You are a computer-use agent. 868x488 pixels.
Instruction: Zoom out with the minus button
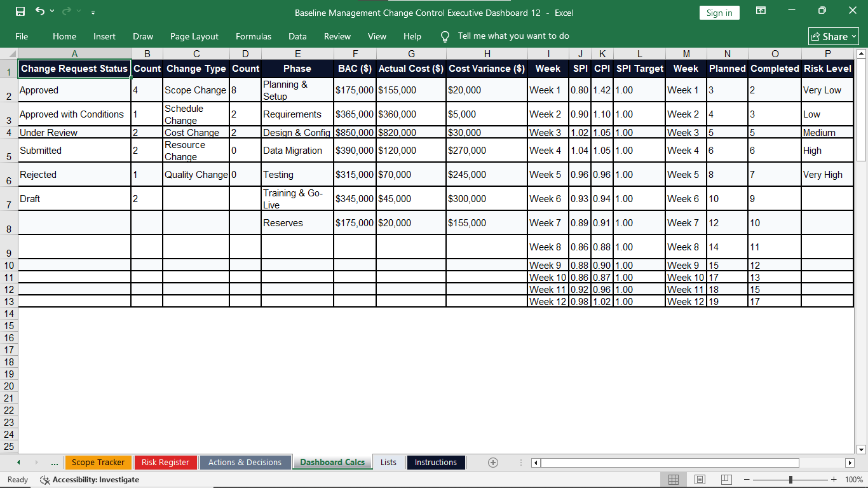(x=747, y=480)
